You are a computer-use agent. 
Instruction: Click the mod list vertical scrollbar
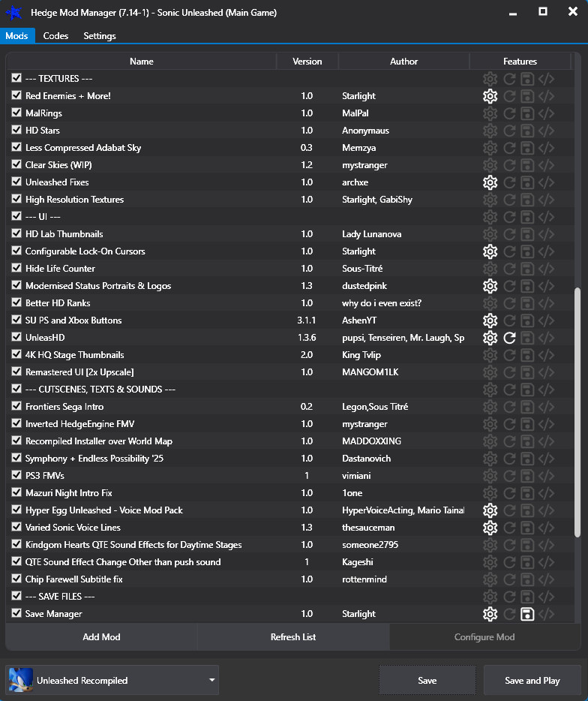pyautogui.click(x=577, y=413)
